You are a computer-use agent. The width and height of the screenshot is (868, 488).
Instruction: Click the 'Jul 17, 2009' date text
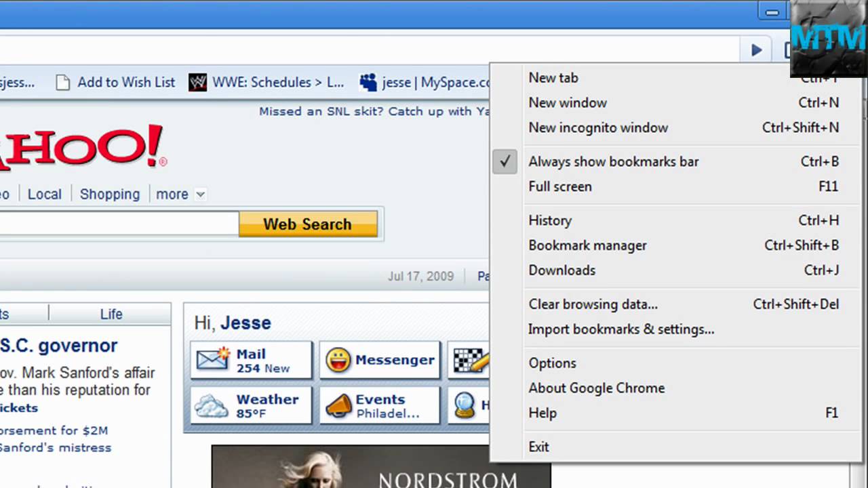(420, 277)
